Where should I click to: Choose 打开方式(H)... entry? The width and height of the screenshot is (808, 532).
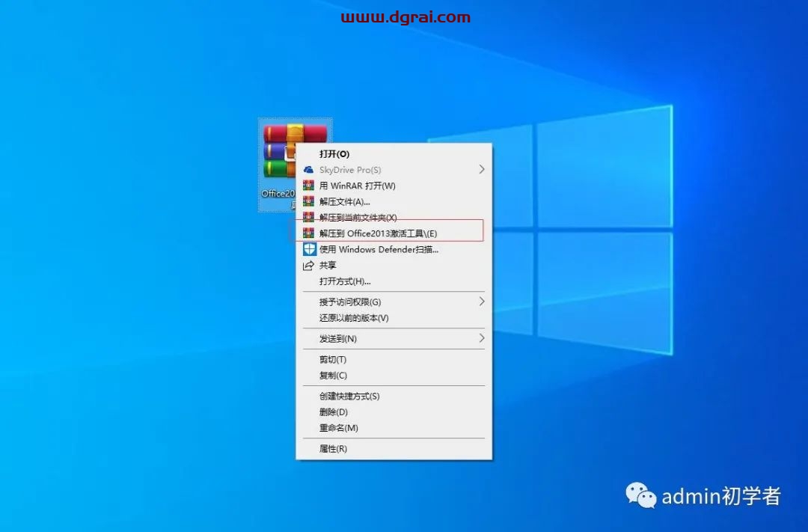394,281
